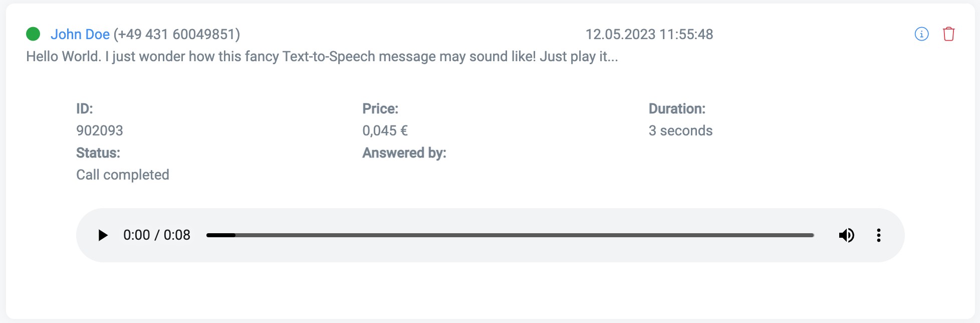Click the phone number +49 431 60049851

[x=177, y=34]
